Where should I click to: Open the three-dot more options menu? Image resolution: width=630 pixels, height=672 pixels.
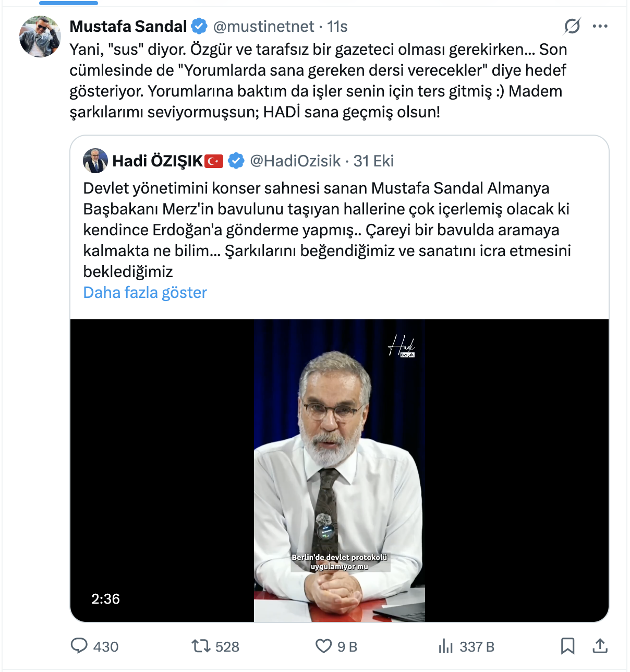pos(600,26)
